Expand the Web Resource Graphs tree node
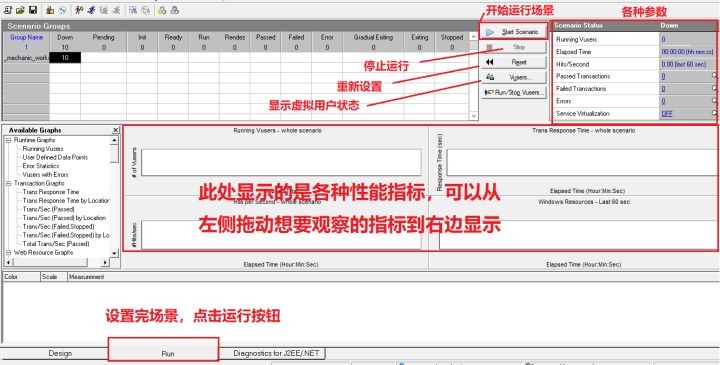This screenshot has width=720, height=365. [8, 253]
